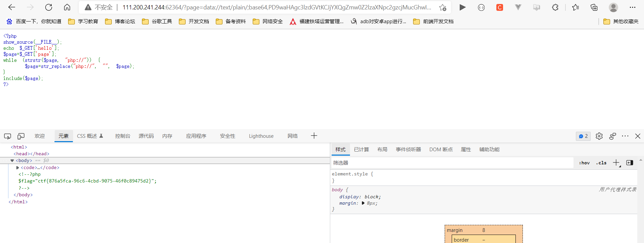Switch to 布局 sidebar tab
This screenshot has width=644, height=243.
point(382,150)
